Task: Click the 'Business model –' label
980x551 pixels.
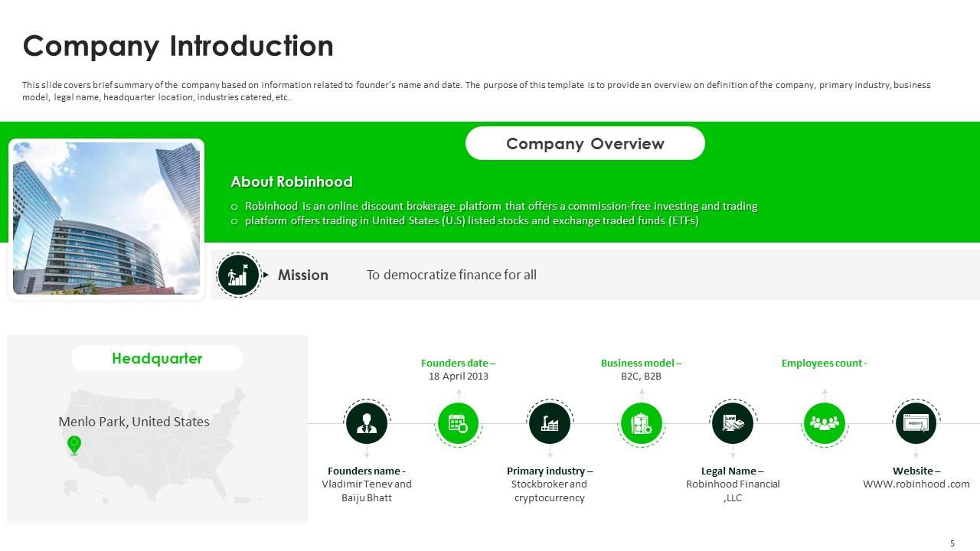Action: tap(641, 364)
